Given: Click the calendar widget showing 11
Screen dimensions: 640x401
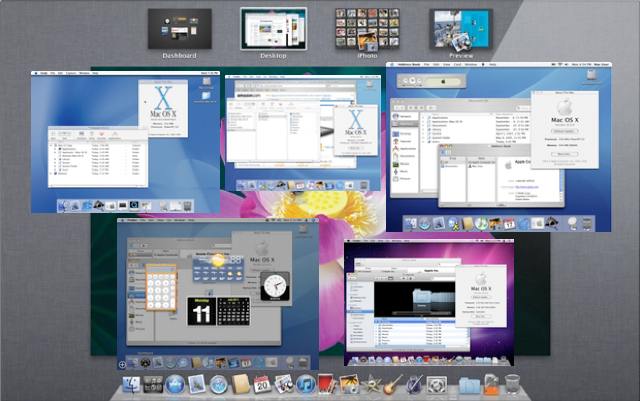Looking at the screenshot, I should (x=202, y=311).
